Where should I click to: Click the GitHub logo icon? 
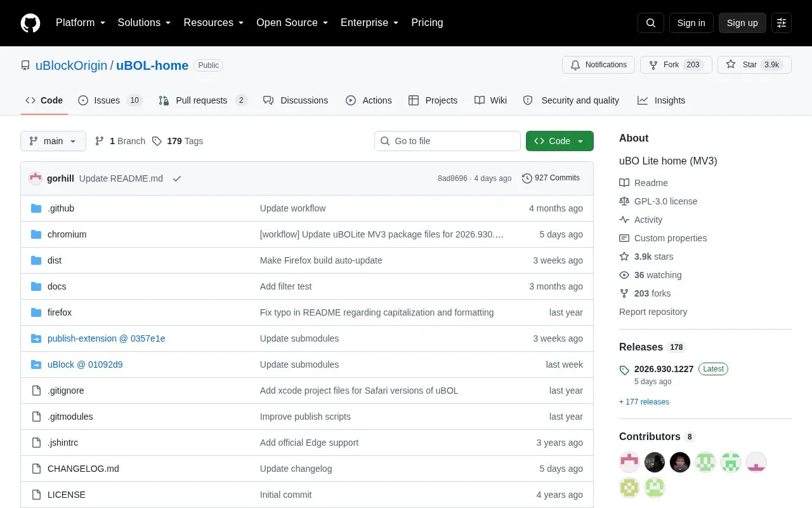click(30, 23)
